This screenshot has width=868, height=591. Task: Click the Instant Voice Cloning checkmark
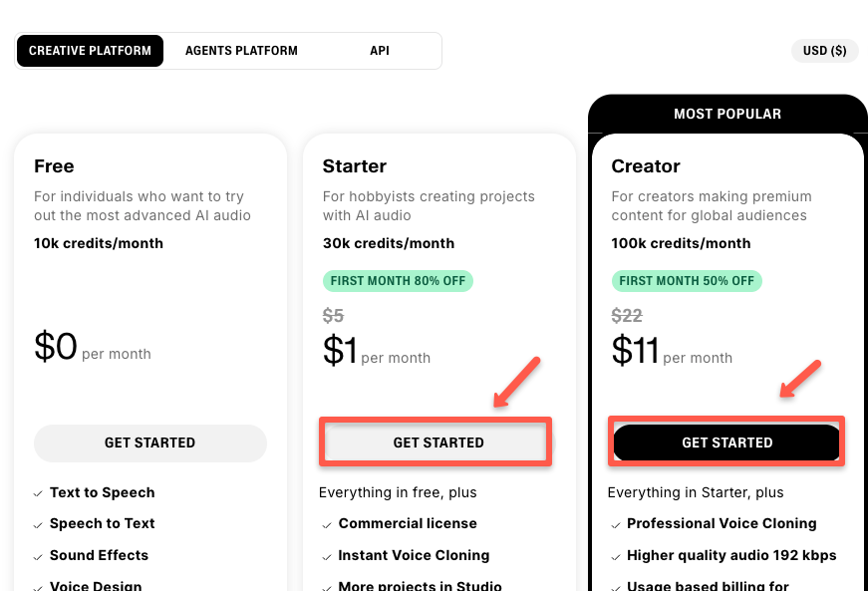coord(326,555)
